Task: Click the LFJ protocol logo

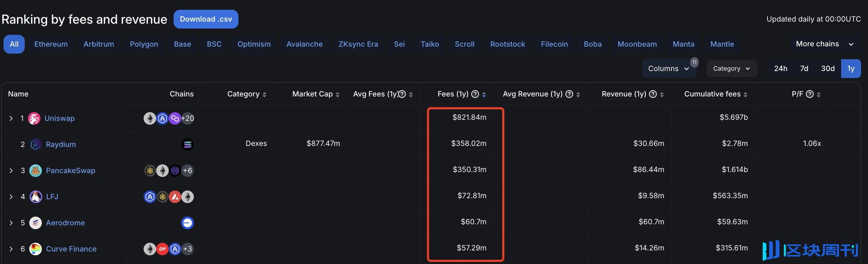Action: tap(36, 197)
